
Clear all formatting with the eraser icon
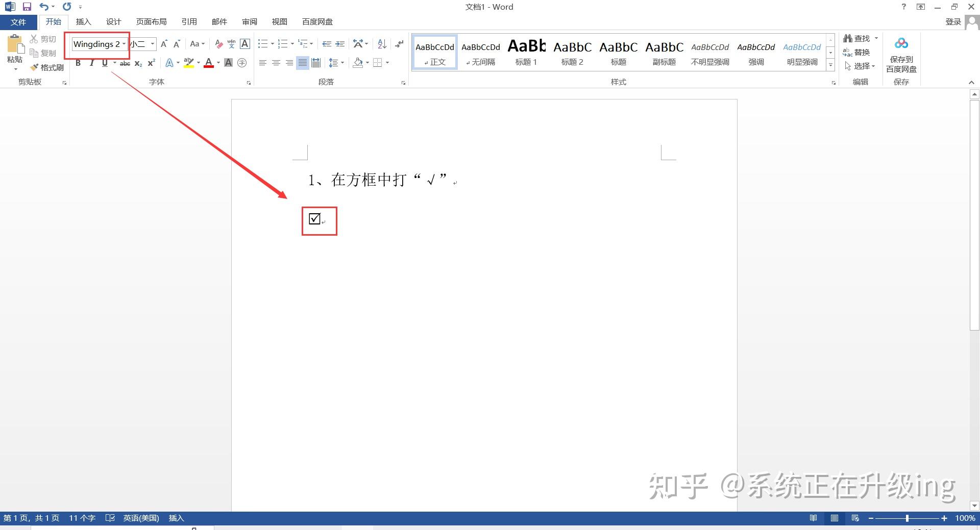tap(218, 44)
